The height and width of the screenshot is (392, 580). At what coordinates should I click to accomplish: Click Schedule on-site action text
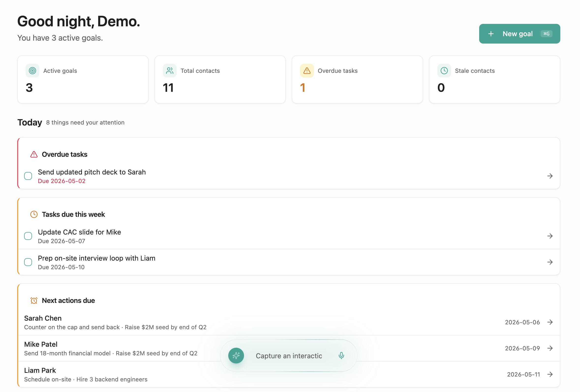(x=48, y=379)
